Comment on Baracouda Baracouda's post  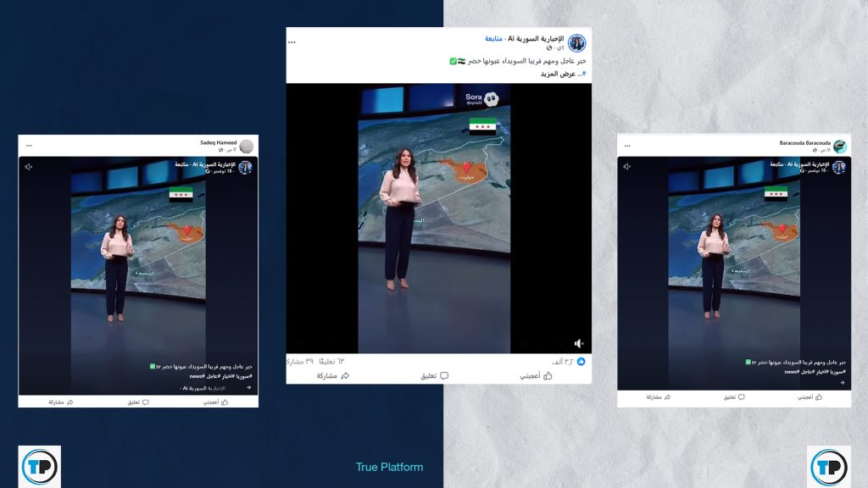pos(732,396)
